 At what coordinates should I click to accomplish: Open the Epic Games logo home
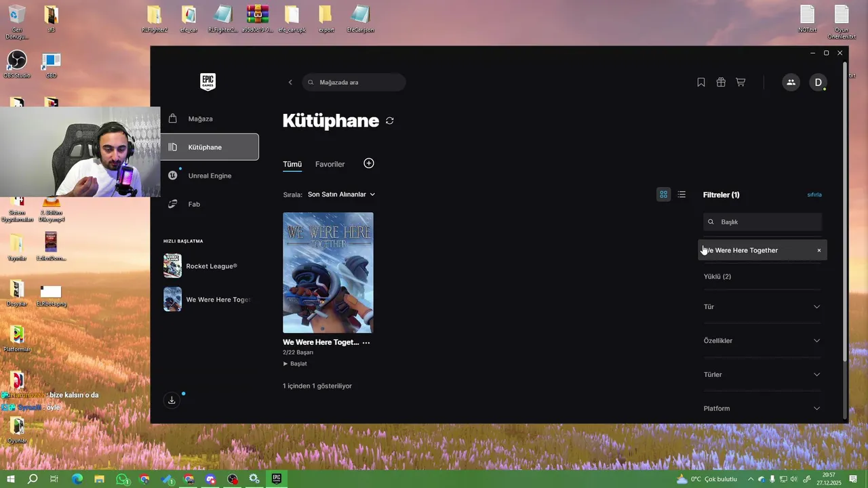[208, 82]
